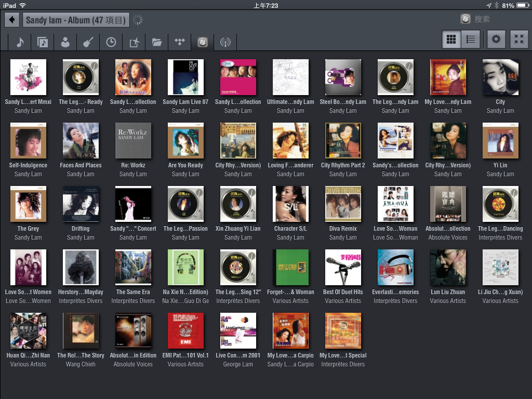Open the folder browsing tab
The height and width of the screenshot is (399, 532).
(x=157, y=42)
